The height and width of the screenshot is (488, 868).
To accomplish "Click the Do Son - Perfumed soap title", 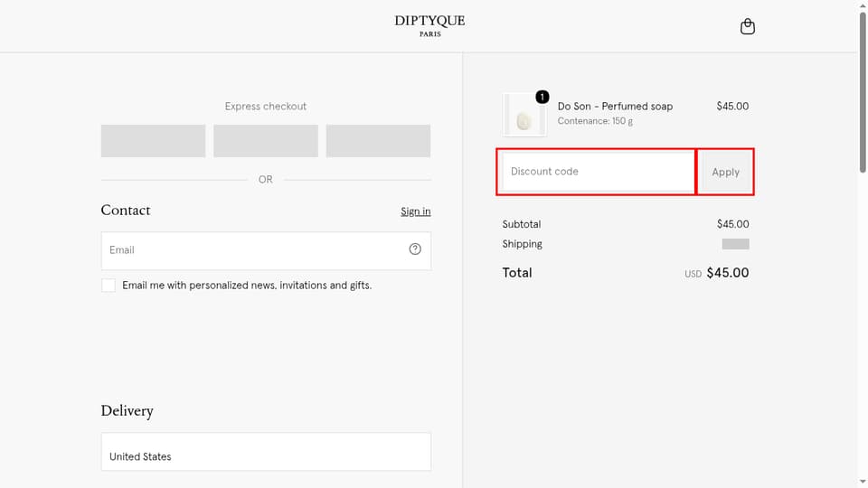I will tap(615, 107).
